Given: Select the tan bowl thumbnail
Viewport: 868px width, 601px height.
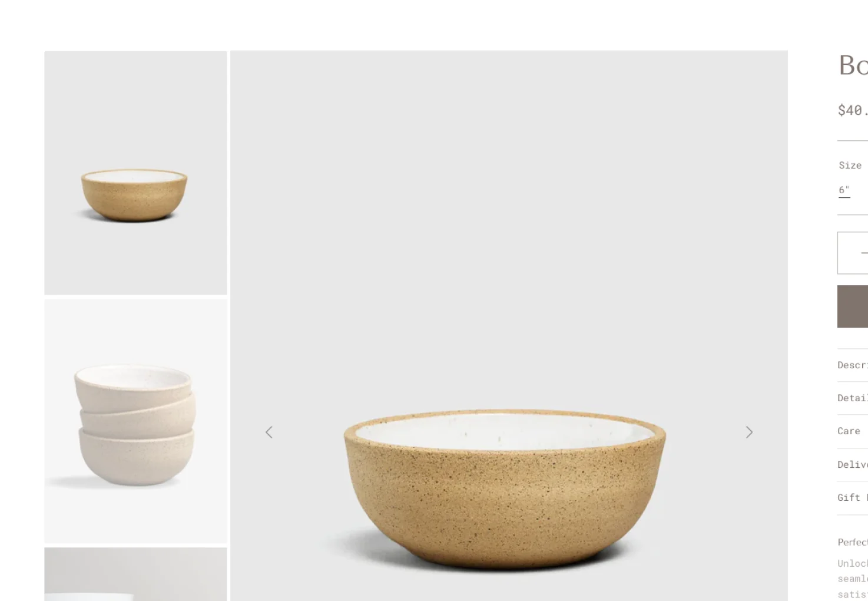Looking at the screenshot, I should pos(135,173).
